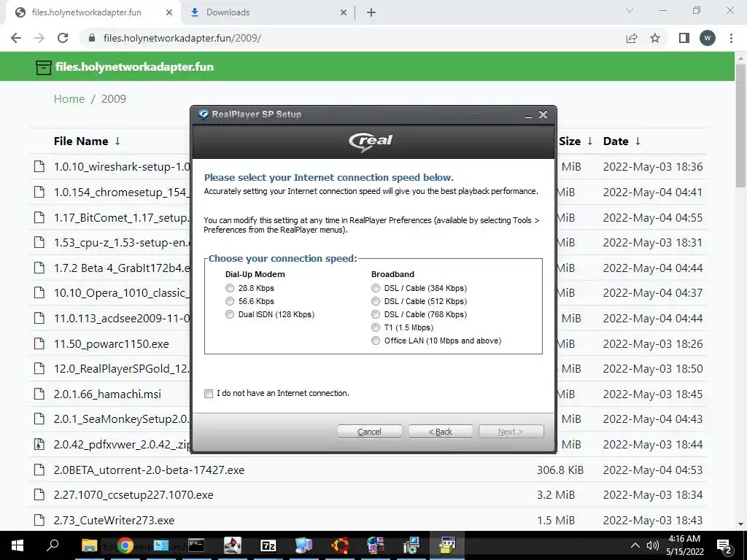Choose the T1 (1.5 Mbps) option
The height and width of the screenshot is (560, 747).
tap(376, 327)
